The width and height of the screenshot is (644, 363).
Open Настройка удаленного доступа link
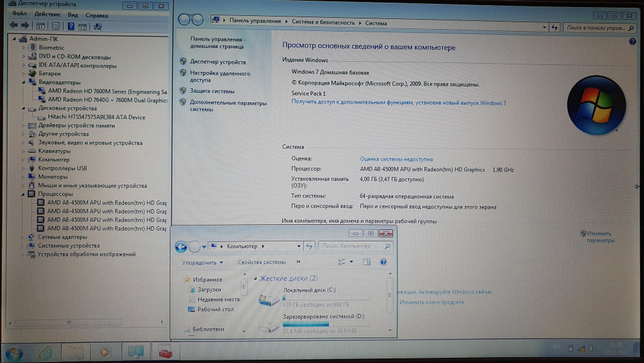point(220,77)
